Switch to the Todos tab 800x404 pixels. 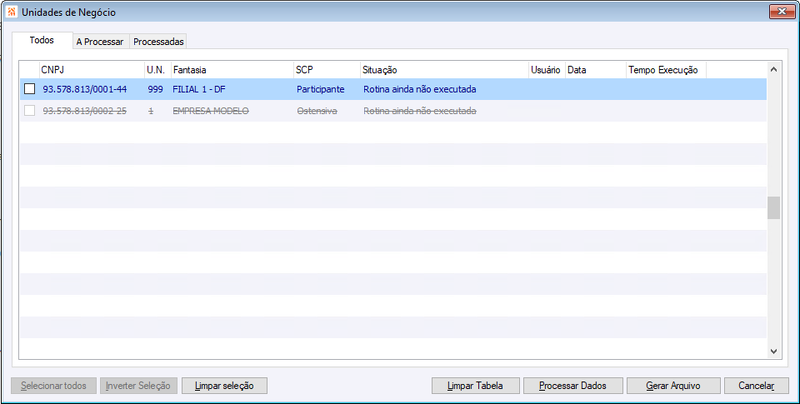click(42, 40)
